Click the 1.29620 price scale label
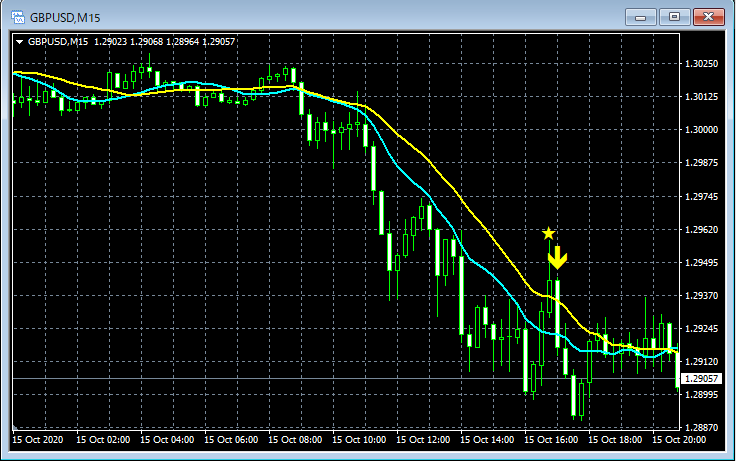The height and width of the screenshot is (461, 736). click(701, 230)
